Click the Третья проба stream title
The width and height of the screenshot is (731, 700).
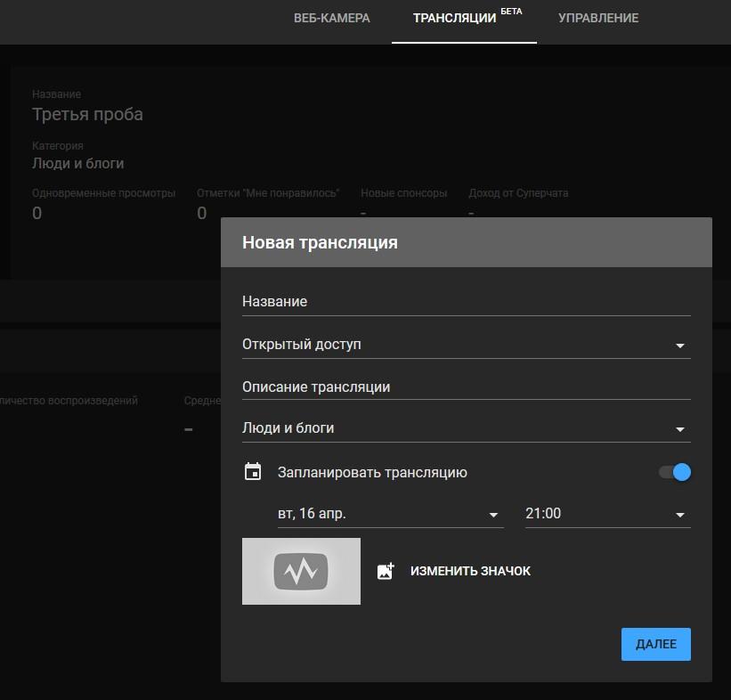pyautogui.click(x=87, y=114)
